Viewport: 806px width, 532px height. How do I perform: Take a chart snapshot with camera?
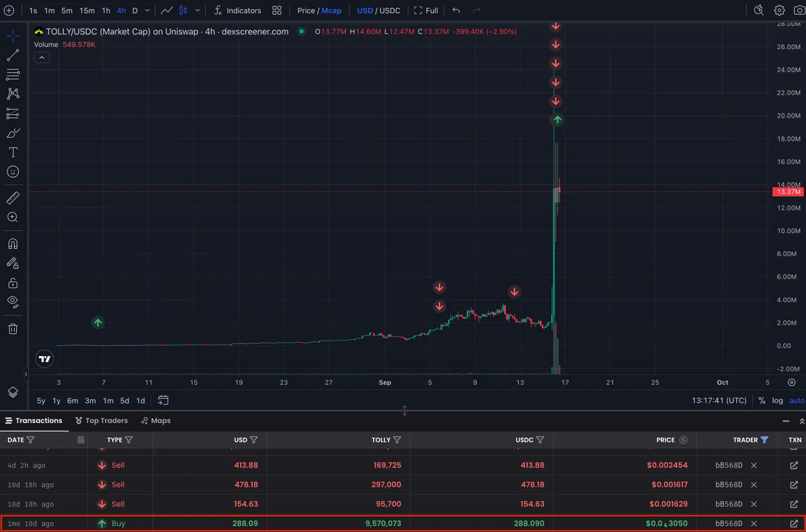[x=799, y=10]
